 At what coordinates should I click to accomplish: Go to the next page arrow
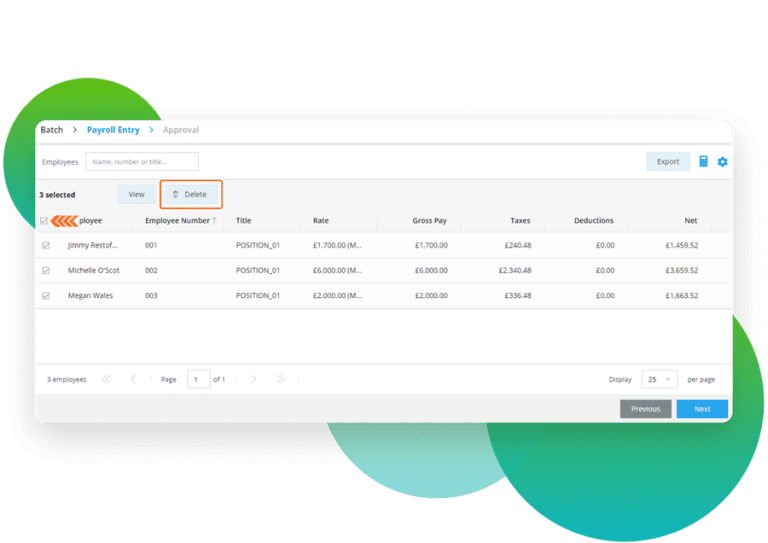tap(254, 379)
